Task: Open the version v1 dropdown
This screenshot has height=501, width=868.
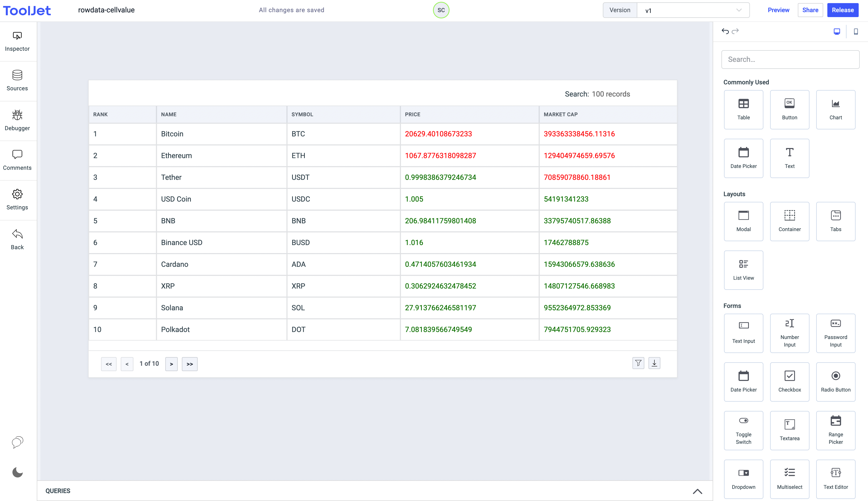Action: pyautogui.click(x=693, y=10)
